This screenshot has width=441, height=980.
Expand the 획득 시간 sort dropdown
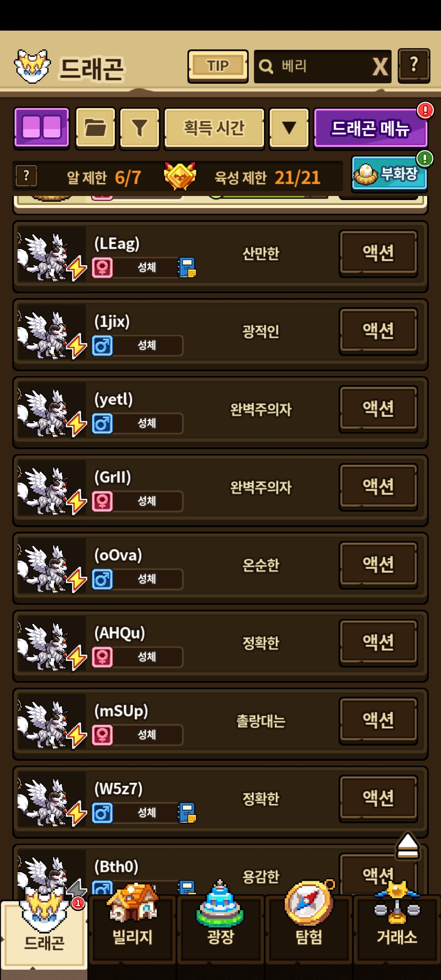pos(214,128)
